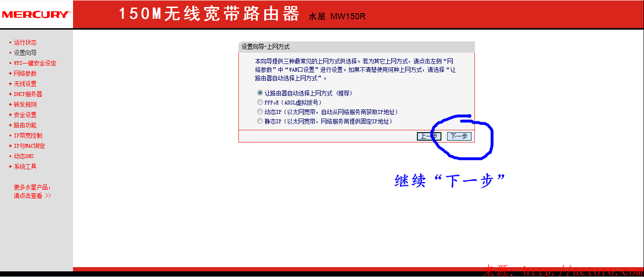
Task: Open IP带宽控制 sidebar item
Action: coord(28,135)
